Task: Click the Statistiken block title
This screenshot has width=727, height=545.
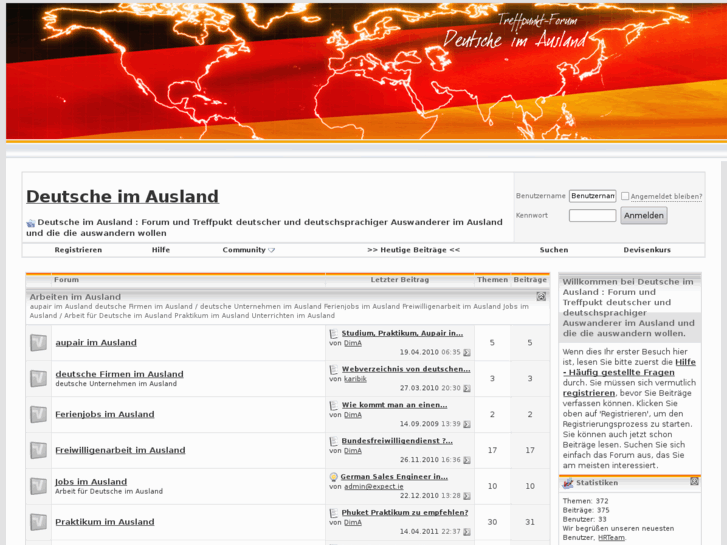Action: [x=597, y=483]
